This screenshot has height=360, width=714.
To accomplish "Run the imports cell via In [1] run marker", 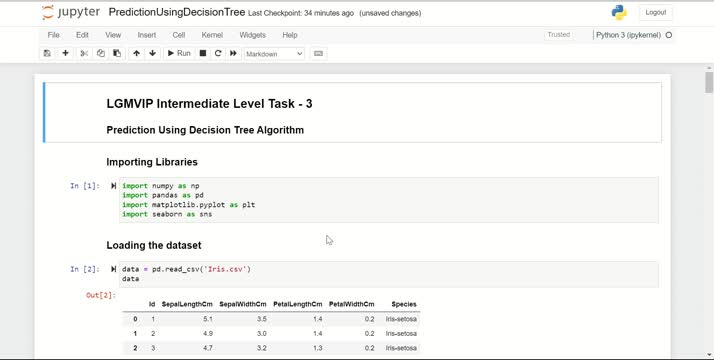I will 113,186.
